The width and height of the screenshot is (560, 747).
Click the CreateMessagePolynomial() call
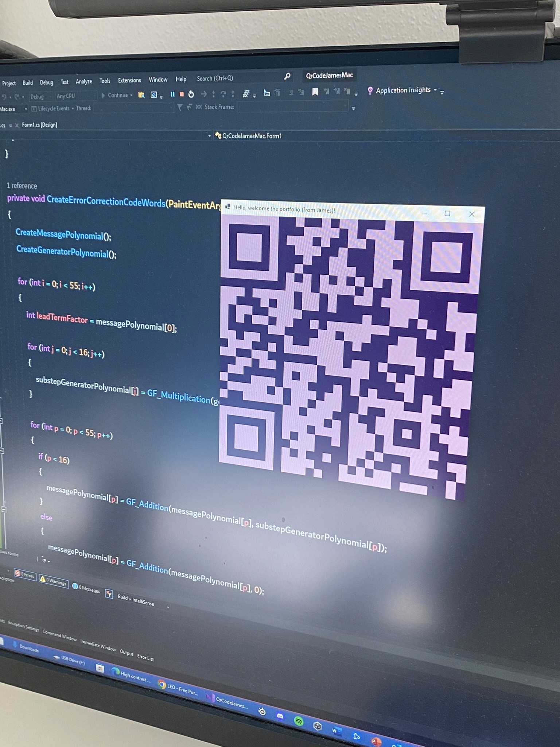(x=63, y=235)
